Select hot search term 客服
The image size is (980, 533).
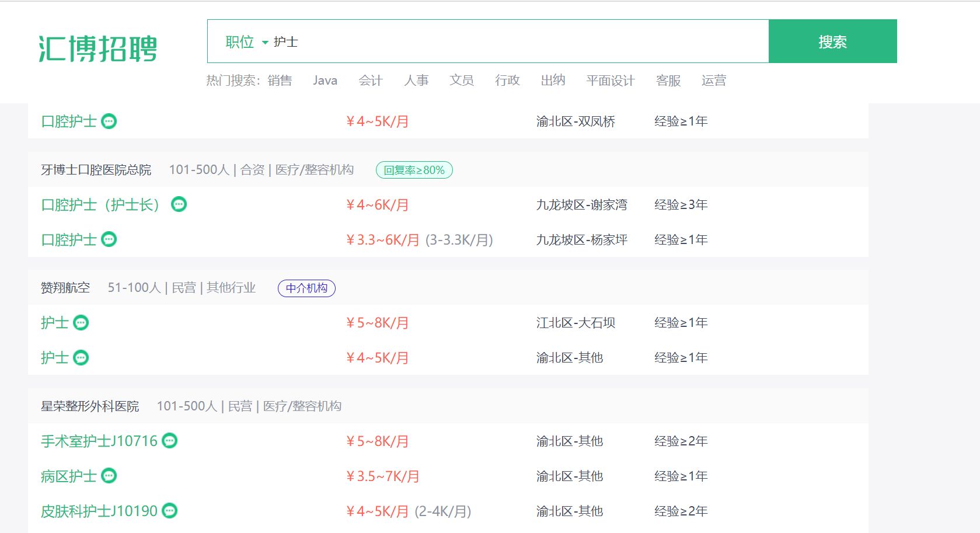pyautogui.click(x=668, y=81)
